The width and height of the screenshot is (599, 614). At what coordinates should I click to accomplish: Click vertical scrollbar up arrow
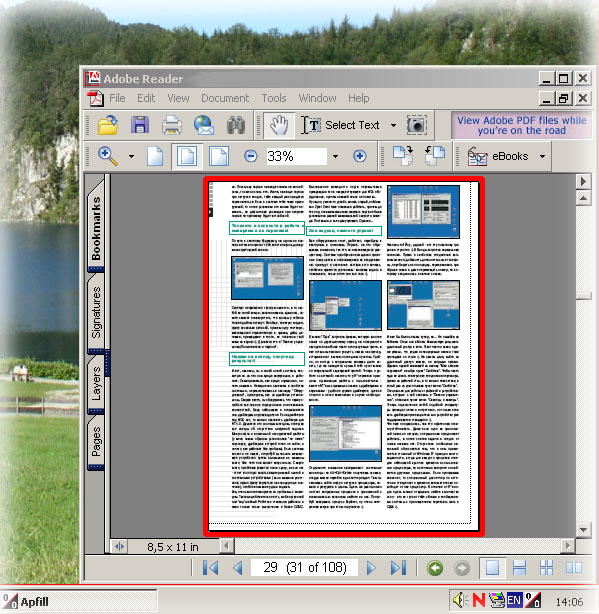point(583,199)
